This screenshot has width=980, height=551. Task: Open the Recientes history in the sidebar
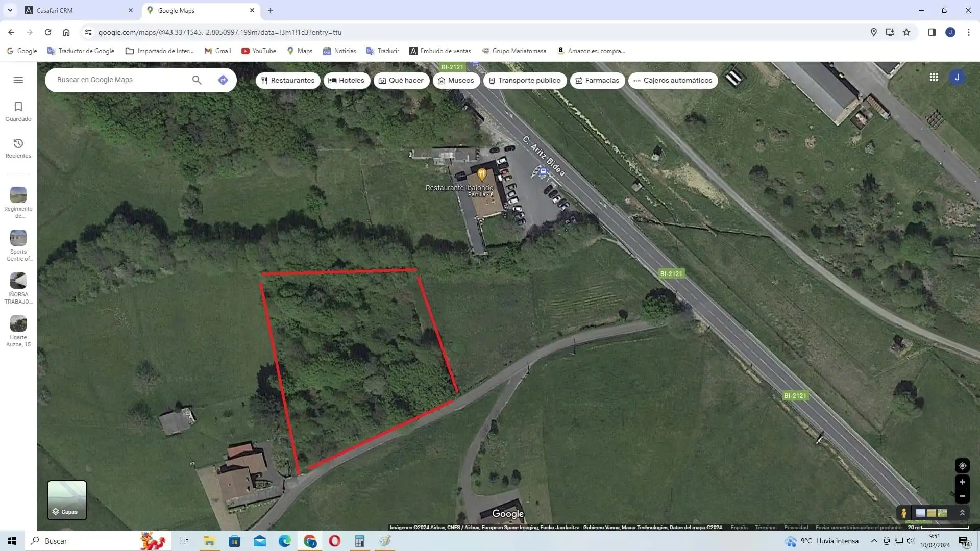coord(18,148)
